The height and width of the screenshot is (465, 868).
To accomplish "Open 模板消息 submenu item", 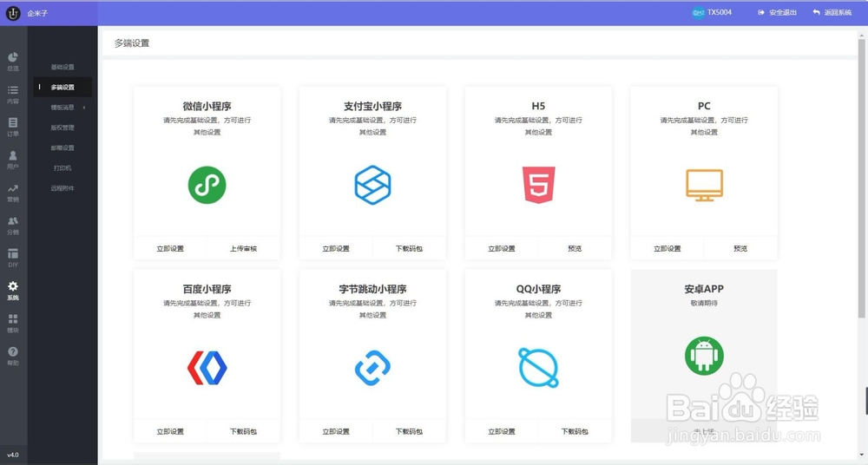I will pyautogui.click(x=62, y=108).
